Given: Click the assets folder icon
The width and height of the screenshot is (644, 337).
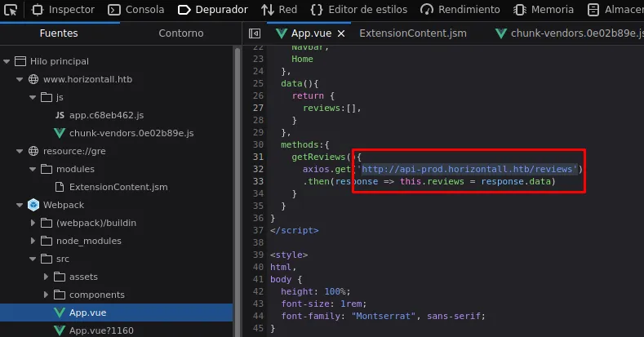Looking at the screenshot, I should [x=60, y=277].
